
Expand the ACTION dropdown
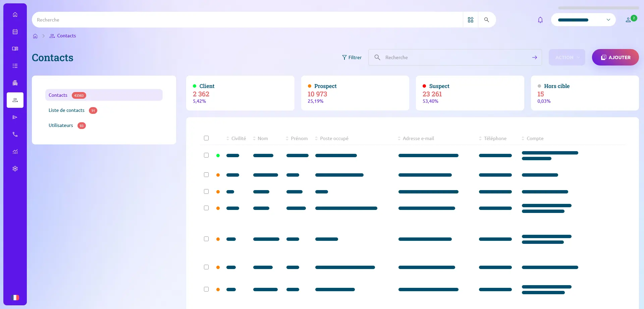tap(567, 57)
